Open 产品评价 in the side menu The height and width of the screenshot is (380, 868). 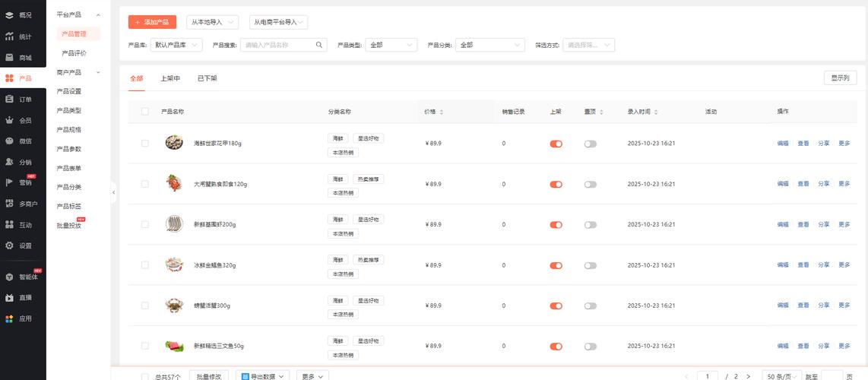[x=74, y=54]
